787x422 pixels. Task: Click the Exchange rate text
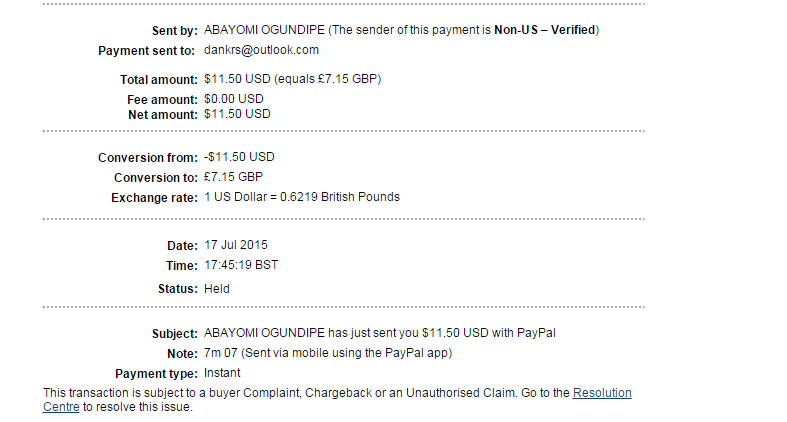tap(302, 197)
